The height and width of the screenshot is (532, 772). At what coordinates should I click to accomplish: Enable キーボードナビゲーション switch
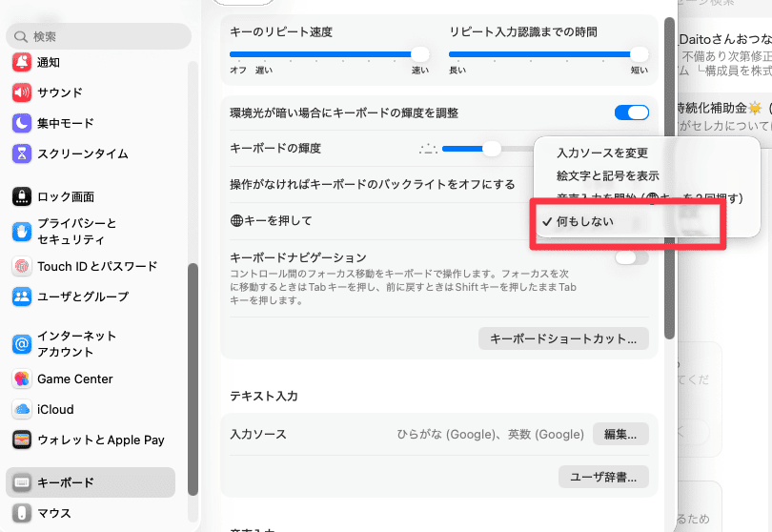632,257
